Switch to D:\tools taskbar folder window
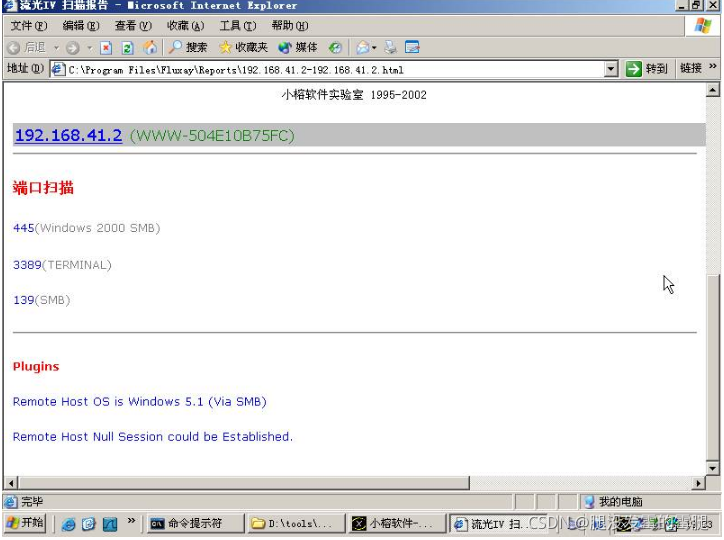This screenshot has height=540, width=724. click(x=296, y=523)
